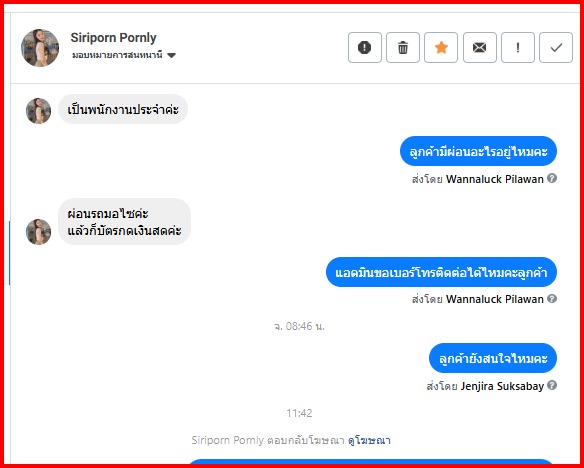Screen dimensions: 584x468
Task: Mark conversation done with checkmark icon
Action: click(x=556, y=47)
